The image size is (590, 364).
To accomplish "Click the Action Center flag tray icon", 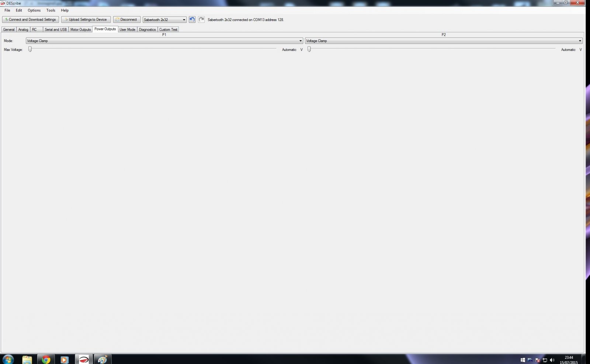I will coord(537,360).
